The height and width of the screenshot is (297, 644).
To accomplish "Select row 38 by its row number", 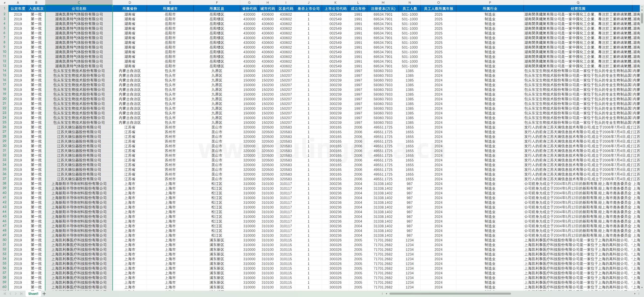I will pos(4,183).
